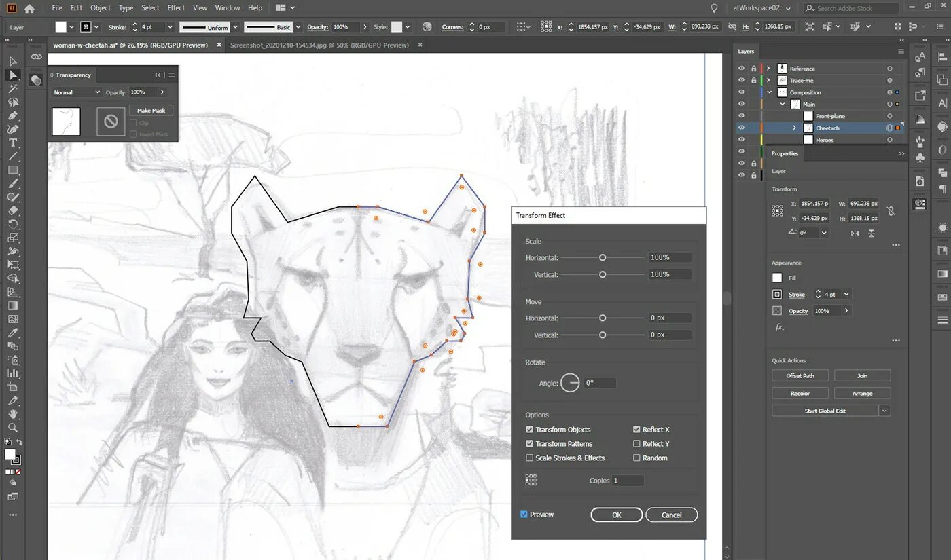
Task: Select the Hand tool
Action: (x=13, y=414)
